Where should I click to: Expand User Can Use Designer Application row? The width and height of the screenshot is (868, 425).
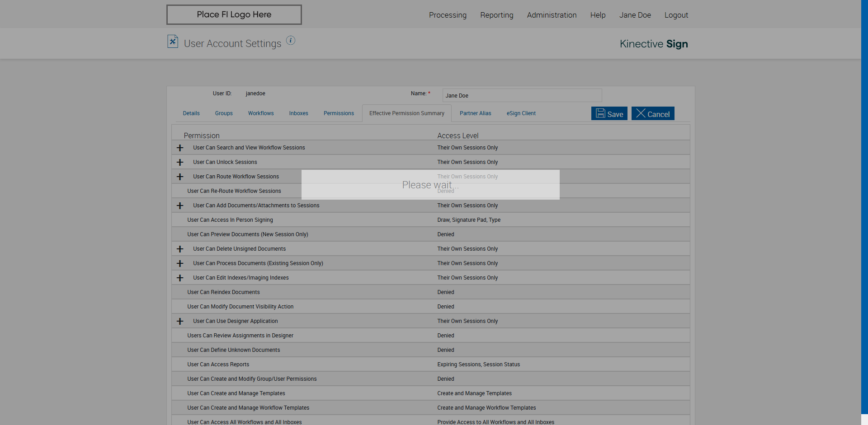[x=180, y=321]
